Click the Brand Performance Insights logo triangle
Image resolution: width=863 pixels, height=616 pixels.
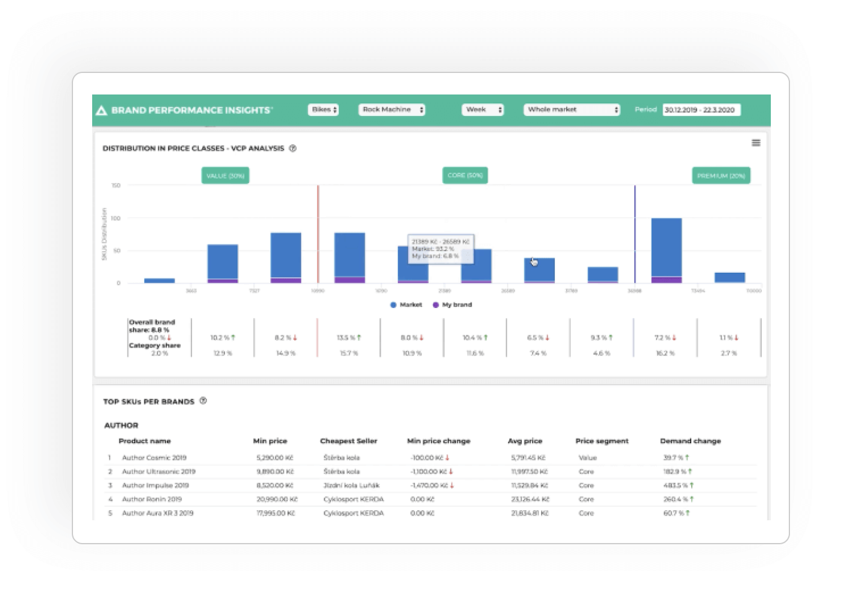click(101, 110)
